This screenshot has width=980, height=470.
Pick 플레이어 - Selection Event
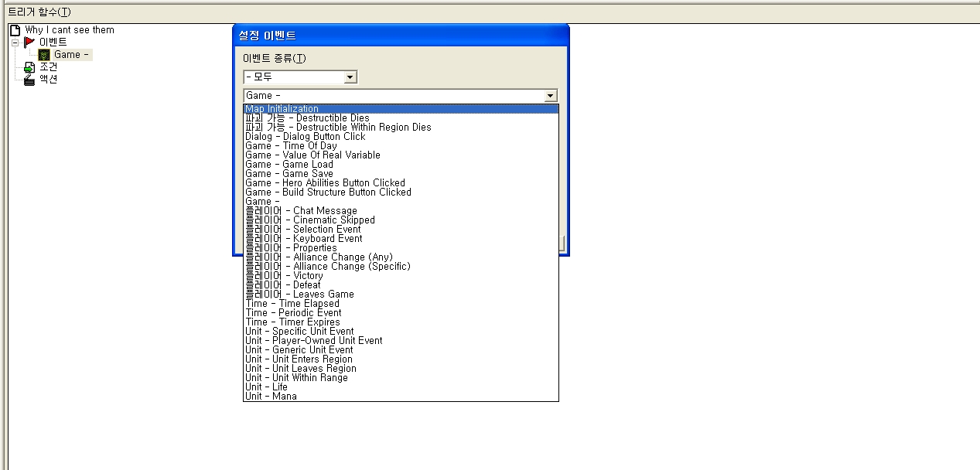pos(401,230)
